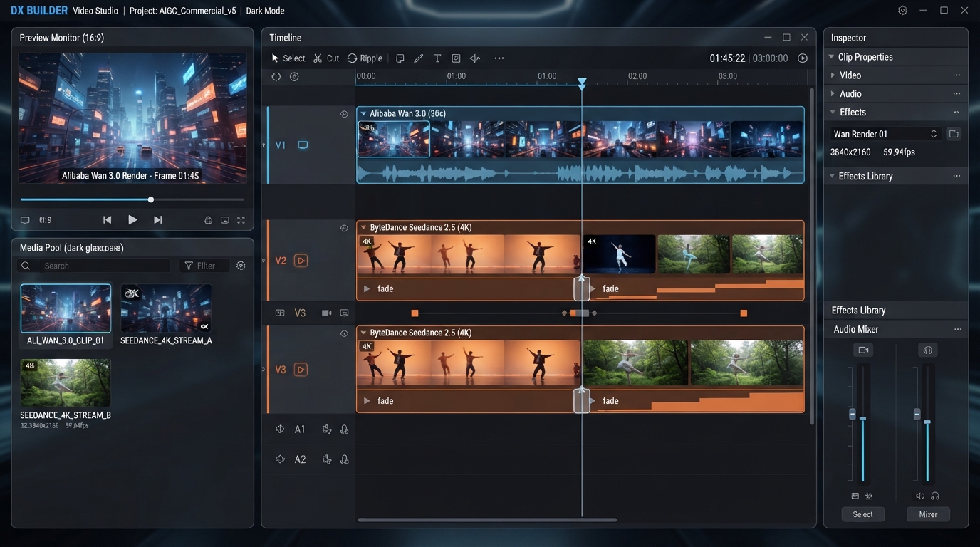The width and height of the screenshot is (980, 547).
Task: Expand the Audio section in Inspector
Action: pos(833,94)
